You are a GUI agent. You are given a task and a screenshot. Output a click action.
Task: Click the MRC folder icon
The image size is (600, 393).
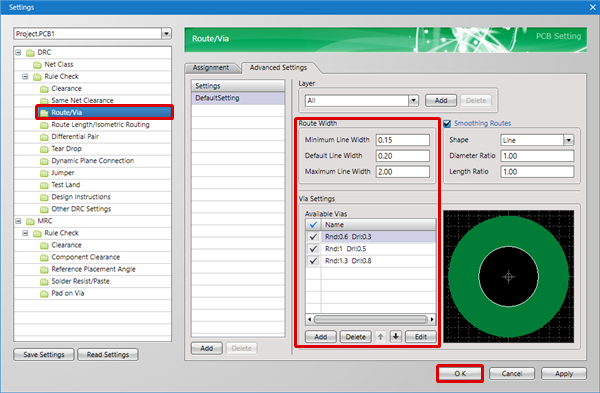(30, 221)
